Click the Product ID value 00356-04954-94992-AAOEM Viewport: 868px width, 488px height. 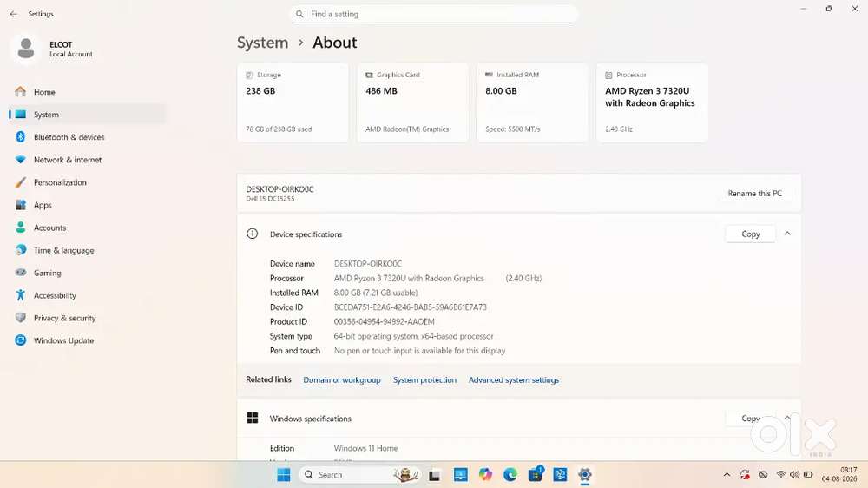(x=385, y=321)
